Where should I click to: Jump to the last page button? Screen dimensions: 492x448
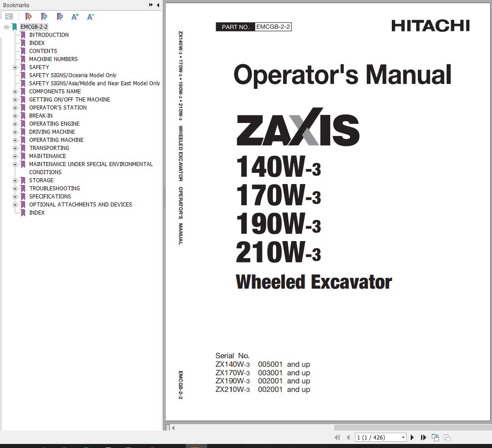tap(423, 437)
